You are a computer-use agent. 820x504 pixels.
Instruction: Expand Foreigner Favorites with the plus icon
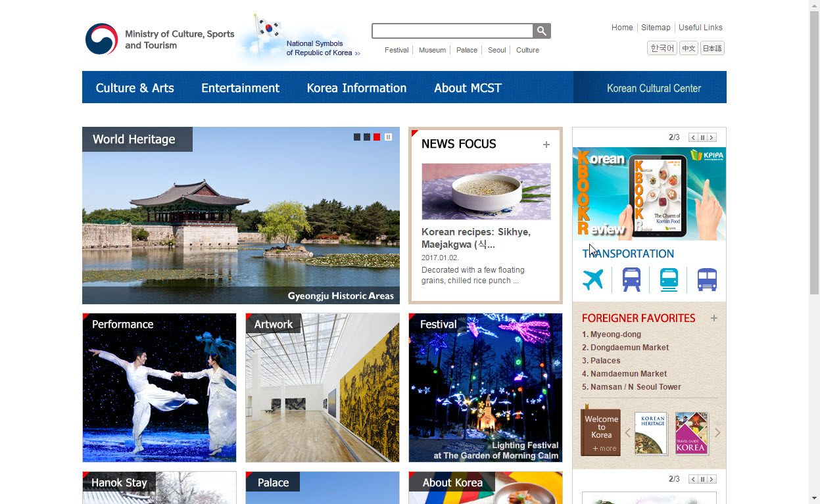coord(714,319)
